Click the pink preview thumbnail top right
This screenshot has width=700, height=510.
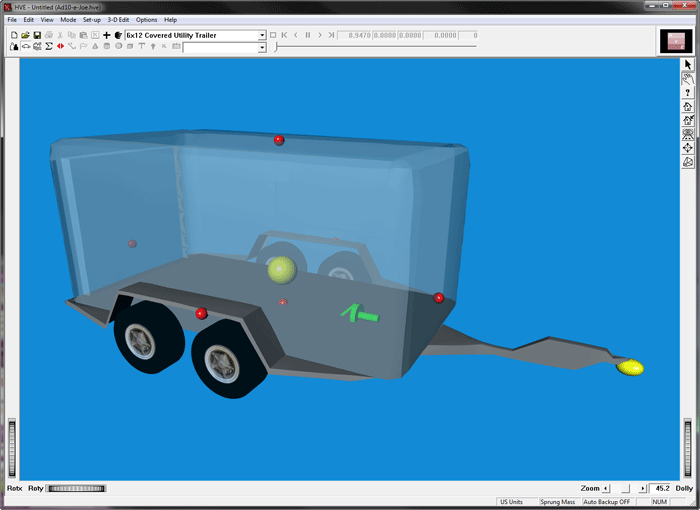point(676,41)
